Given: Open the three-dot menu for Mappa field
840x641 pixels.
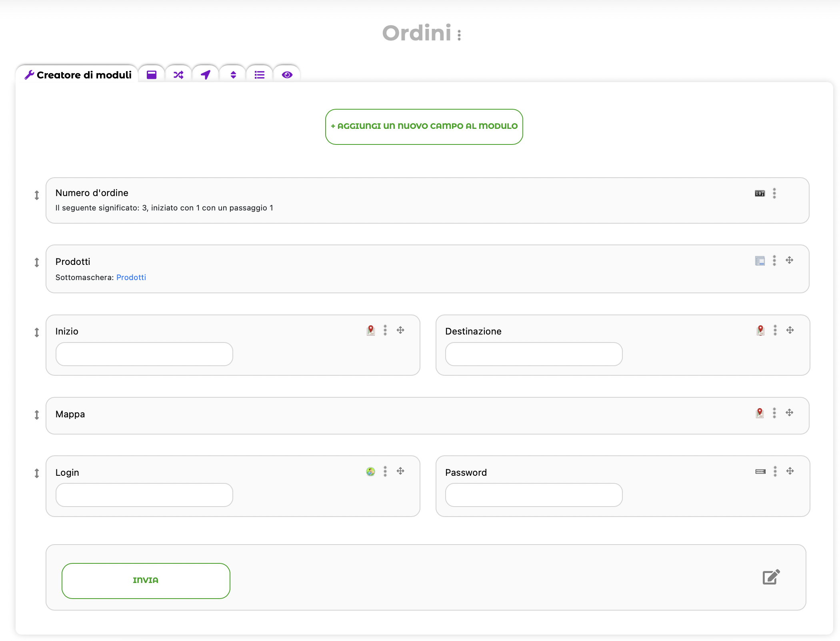Looking at the screenshot, I should [x=774, y=413].
